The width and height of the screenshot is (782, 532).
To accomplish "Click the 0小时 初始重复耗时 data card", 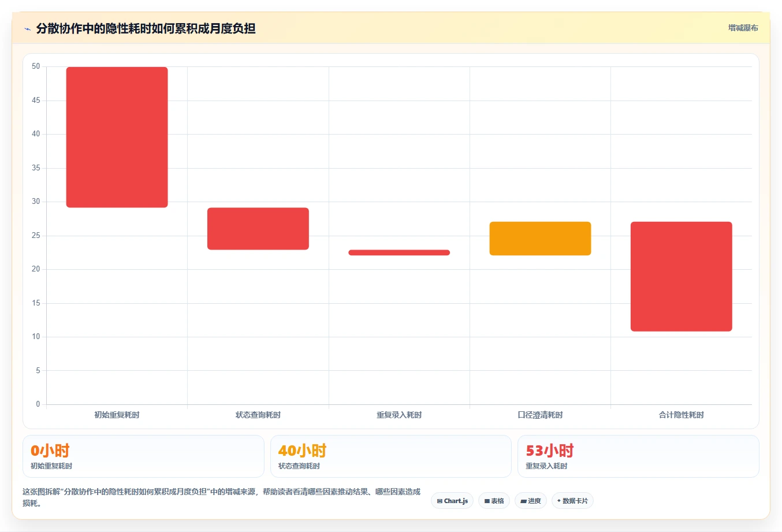I will pyautogui.click(x=143, y=456).
